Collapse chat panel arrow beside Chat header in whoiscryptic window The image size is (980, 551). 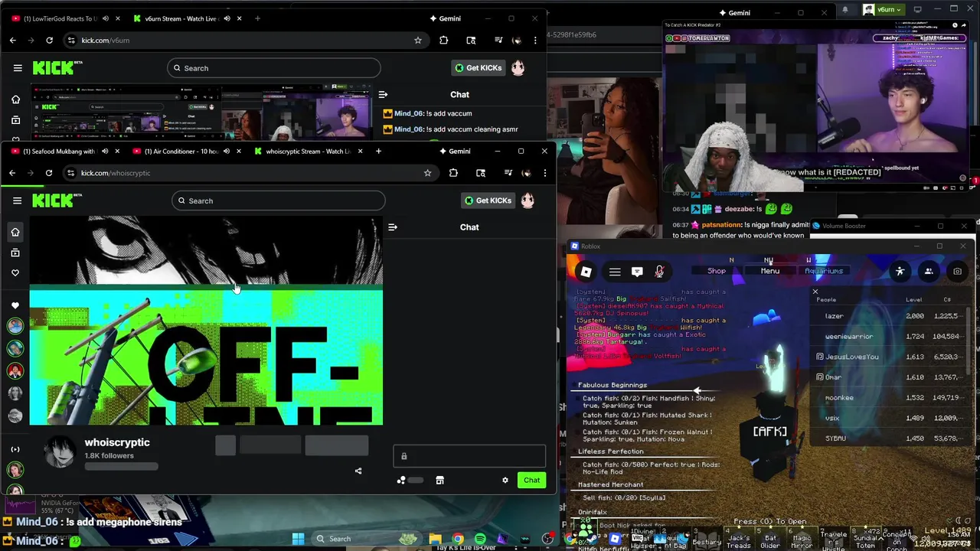[392, 227]
